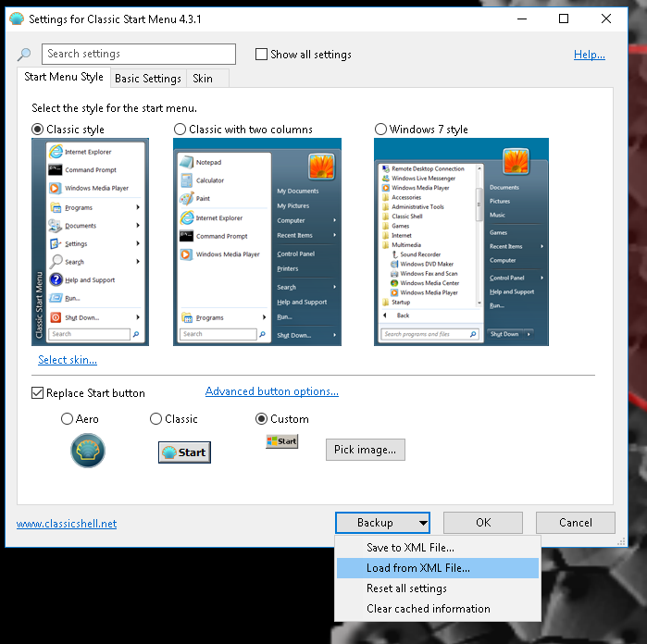Enable the Show all settings checkbox
Image resolution: width=647 pixels, height=644 pixels.
pos(261,54)
